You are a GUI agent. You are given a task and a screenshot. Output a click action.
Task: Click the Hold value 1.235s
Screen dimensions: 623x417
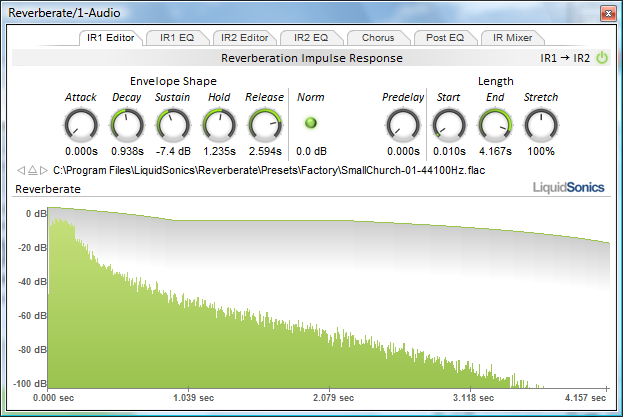[219, 151]
